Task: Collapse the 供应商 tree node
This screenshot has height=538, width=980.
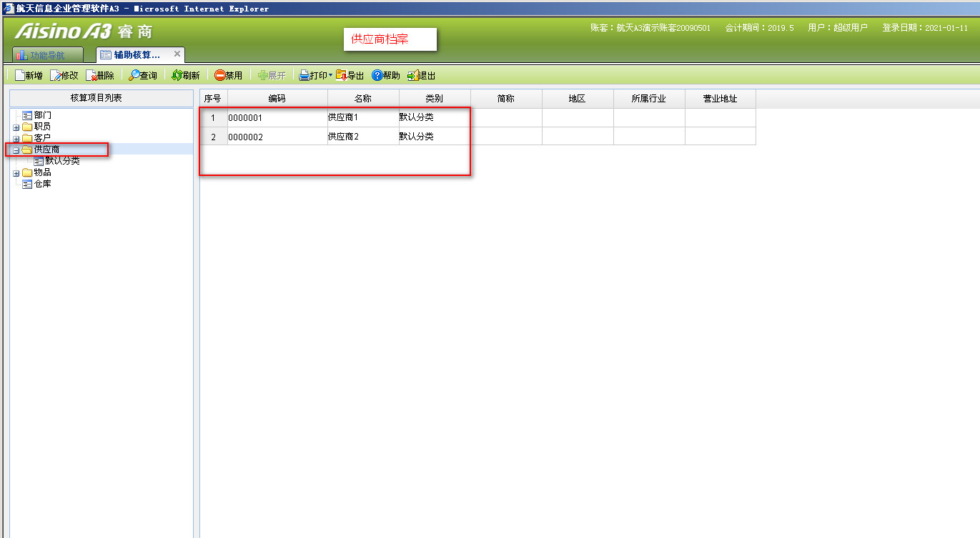Action: [16, 150]
